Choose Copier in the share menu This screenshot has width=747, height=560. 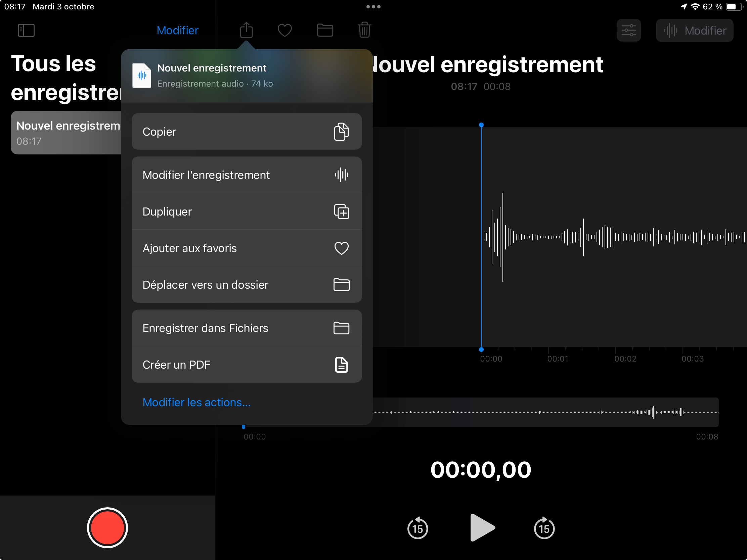(247, 132)
